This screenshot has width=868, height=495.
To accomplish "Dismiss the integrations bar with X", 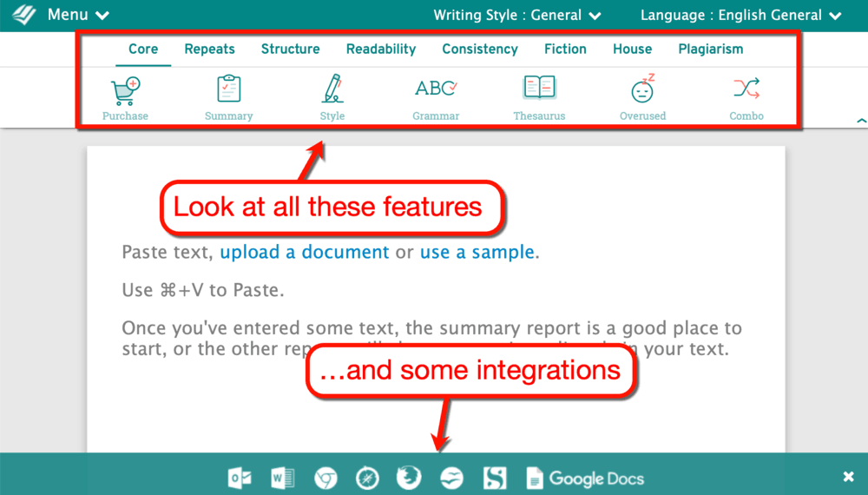I will (x=848, y=477).
